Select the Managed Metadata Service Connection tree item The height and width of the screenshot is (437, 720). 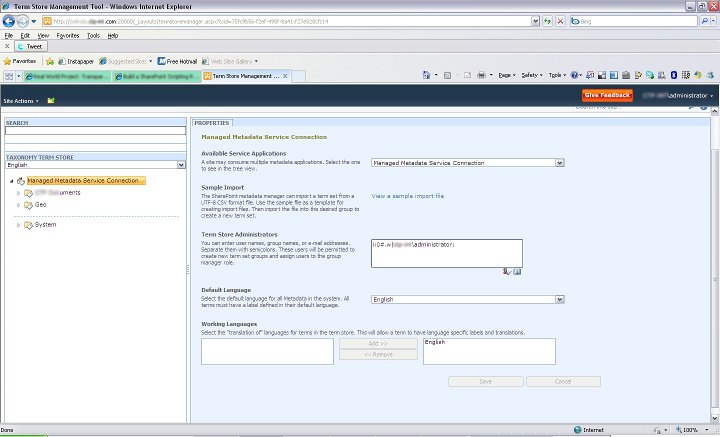[x=86, y=181]
